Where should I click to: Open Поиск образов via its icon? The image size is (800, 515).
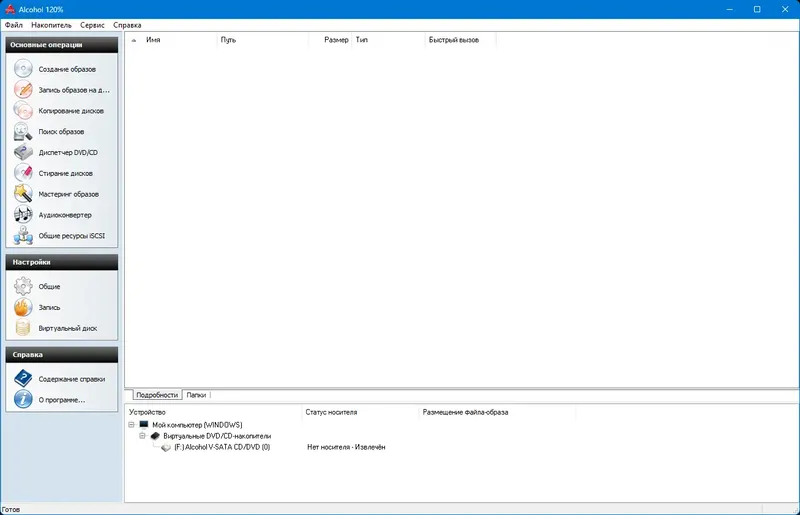tap(23, 132)
